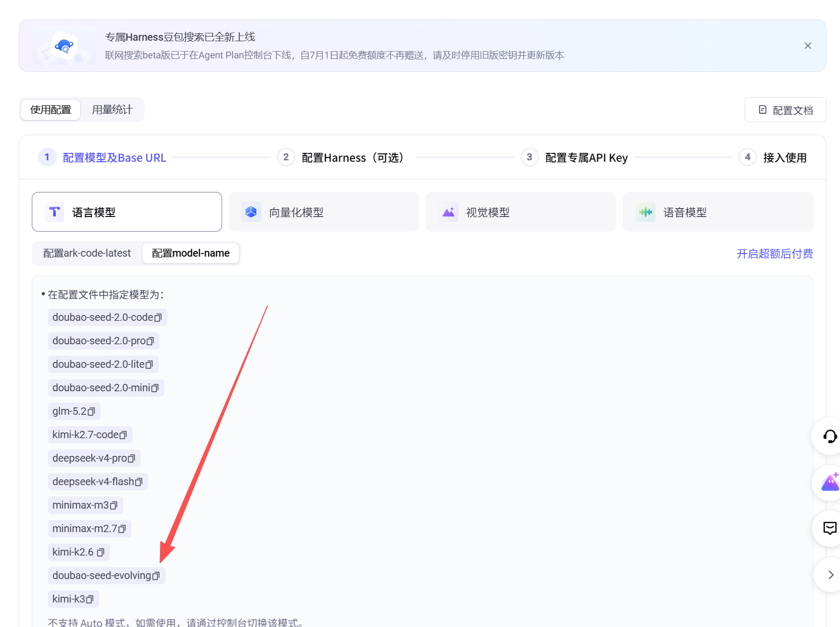
Task: Copy the doubao-seed-2.0-lite model name
Action: click(149, 365)
